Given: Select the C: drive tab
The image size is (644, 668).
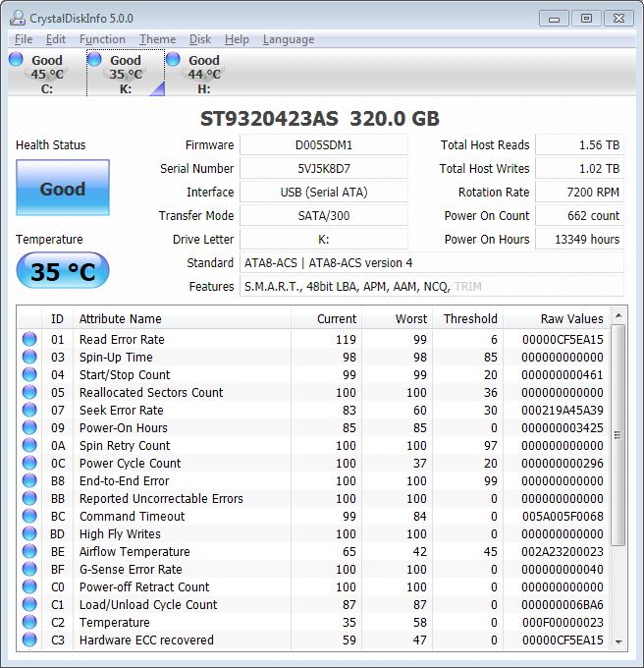Looking at the screenshot, I should (x=47, y=74).
